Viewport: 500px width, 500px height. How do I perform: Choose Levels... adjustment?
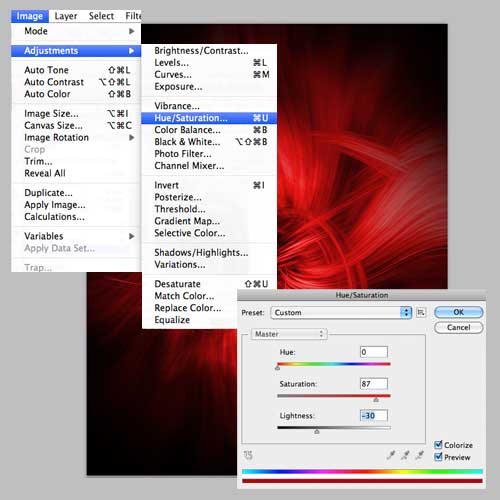(209, 63)
